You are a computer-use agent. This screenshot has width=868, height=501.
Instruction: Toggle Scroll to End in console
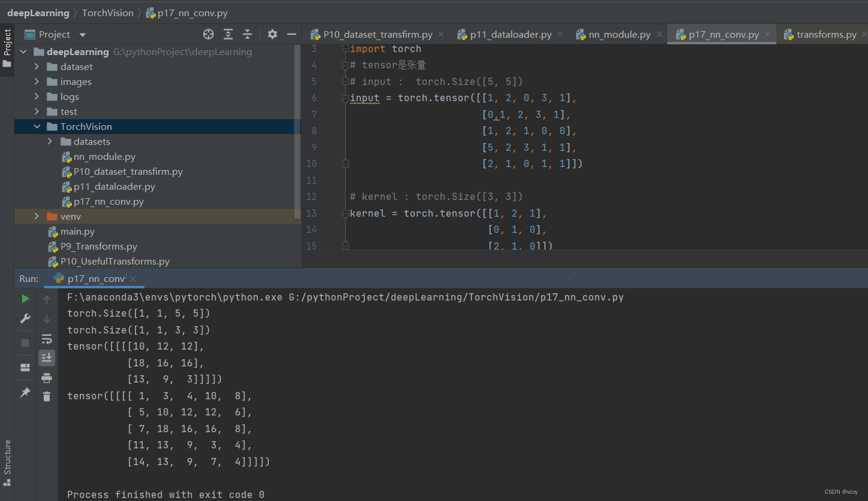click(47, 358)
